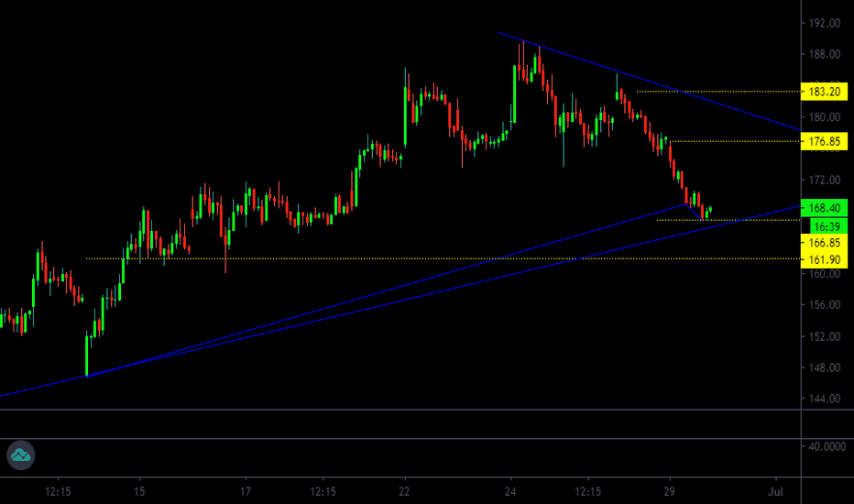Select the yellow dotted line at 176.85

pos(735,142)
